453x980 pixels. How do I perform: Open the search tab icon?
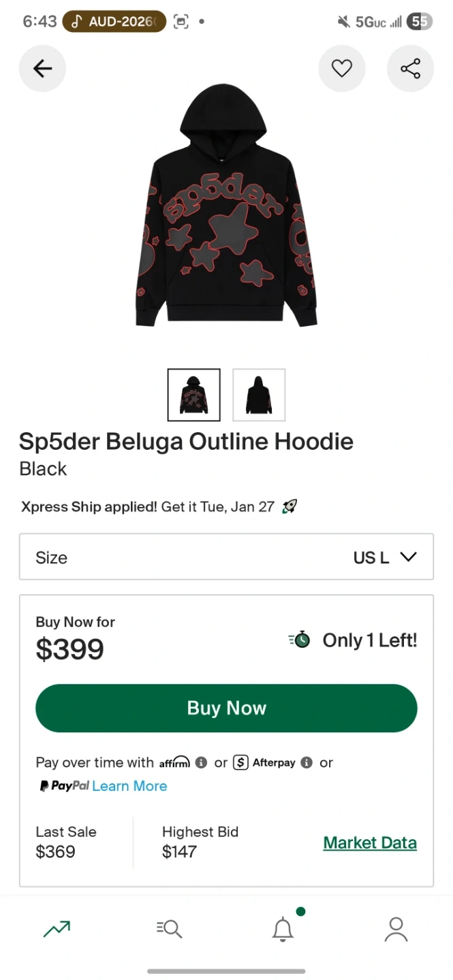(x=169, y=928)
